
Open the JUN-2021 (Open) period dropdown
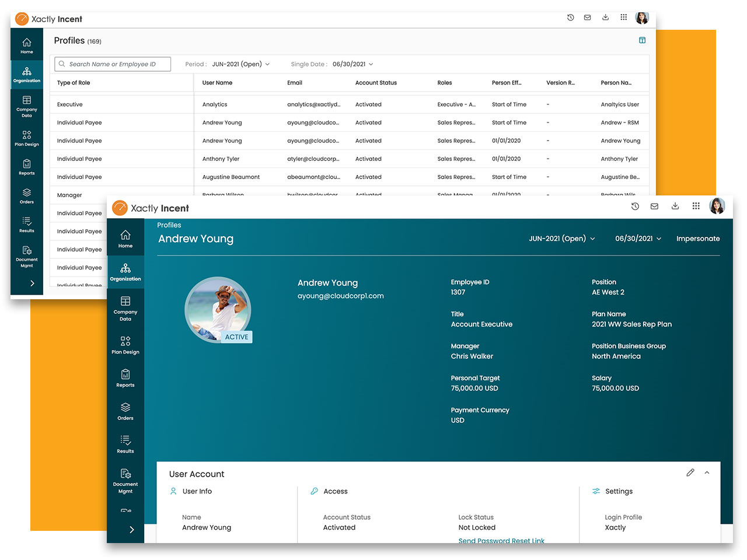coord(561,239)
